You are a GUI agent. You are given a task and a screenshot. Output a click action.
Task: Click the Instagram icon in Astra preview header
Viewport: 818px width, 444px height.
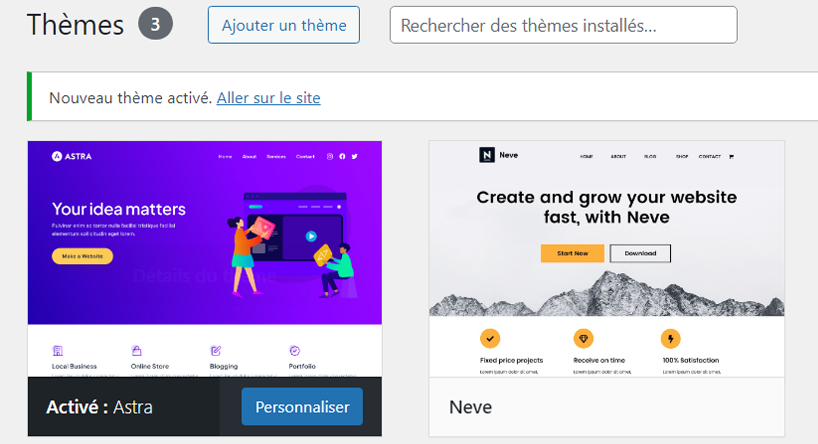[330, 157]
